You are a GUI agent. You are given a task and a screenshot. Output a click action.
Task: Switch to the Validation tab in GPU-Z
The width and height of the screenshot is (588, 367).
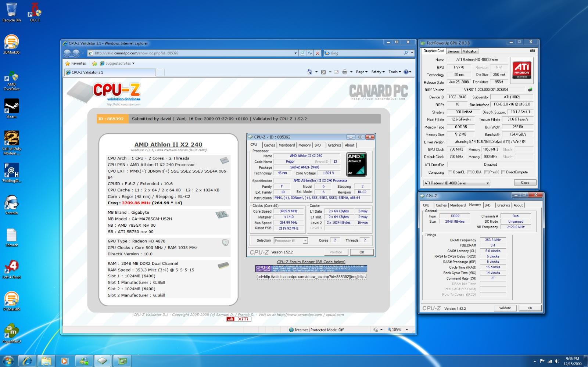(470, 51)
